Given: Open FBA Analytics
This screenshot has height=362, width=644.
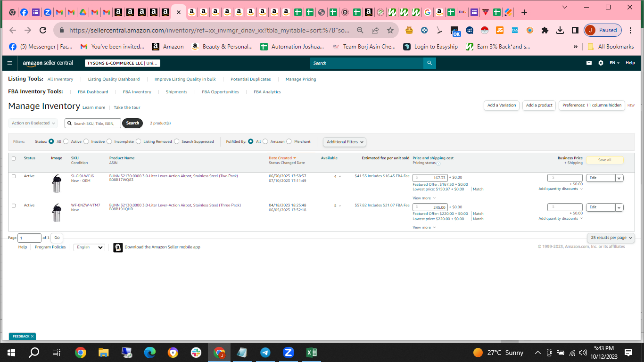Looking at the screenshot, I should (267, 92).
